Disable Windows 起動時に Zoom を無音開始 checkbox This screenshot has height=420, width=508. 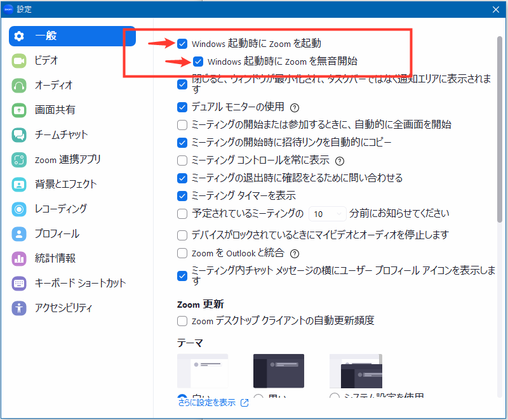(x=198, y=62)
